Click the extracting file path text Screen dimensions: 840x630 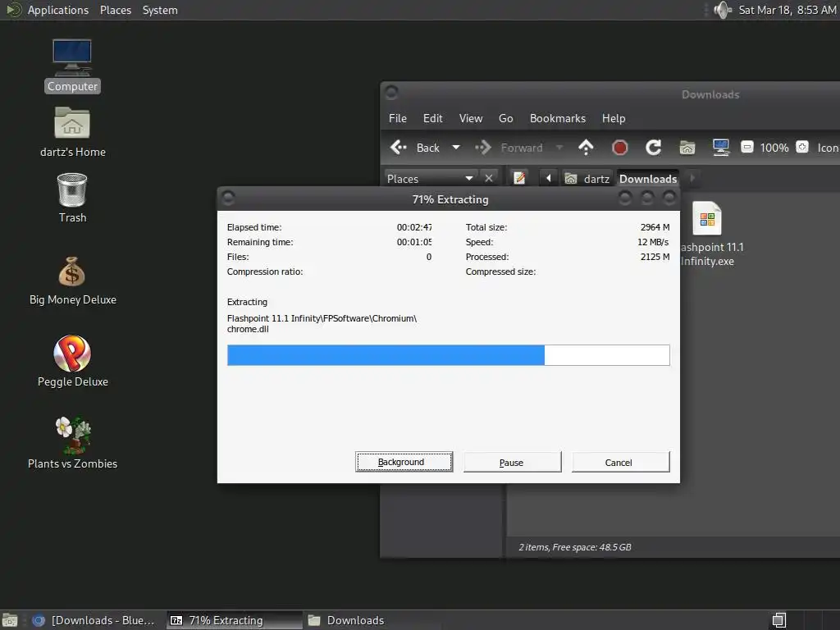point(322,323)
